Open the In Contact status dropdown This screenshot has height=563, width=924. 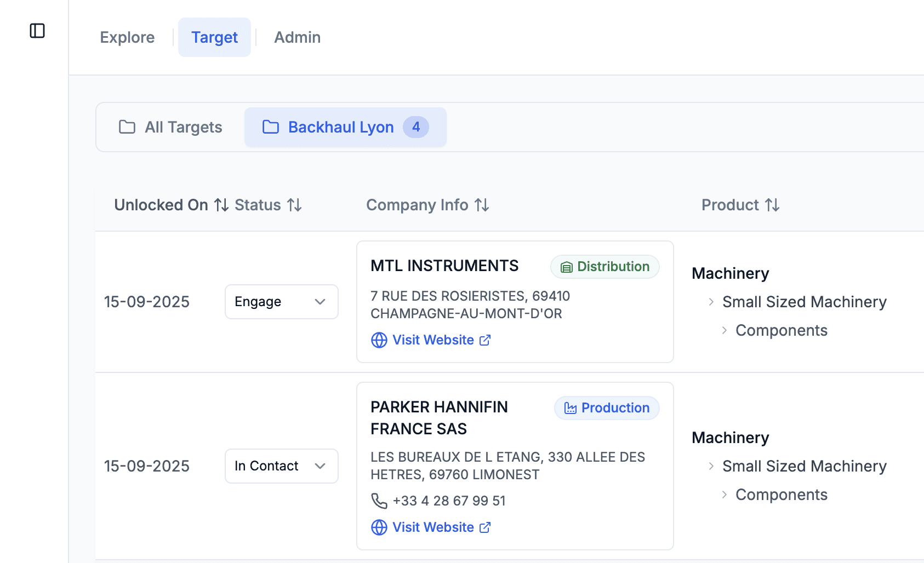click(282, 466)
